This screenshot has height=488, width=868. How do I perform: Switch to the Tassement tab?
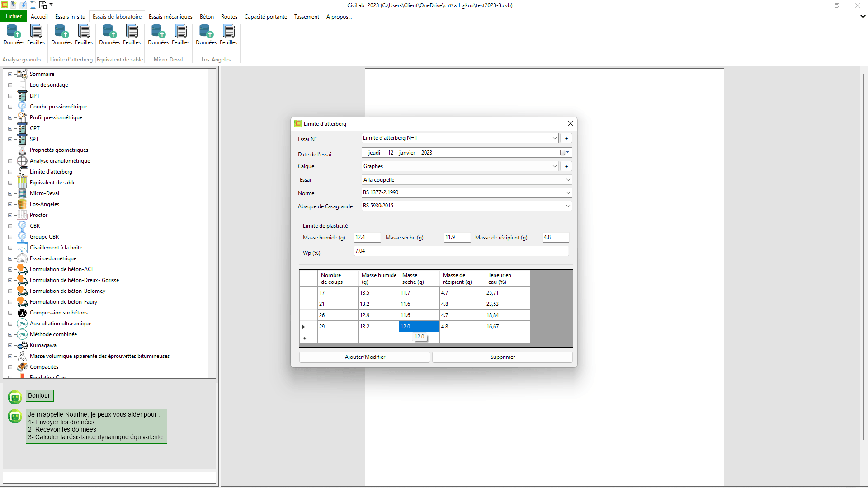tap(307, 17)
